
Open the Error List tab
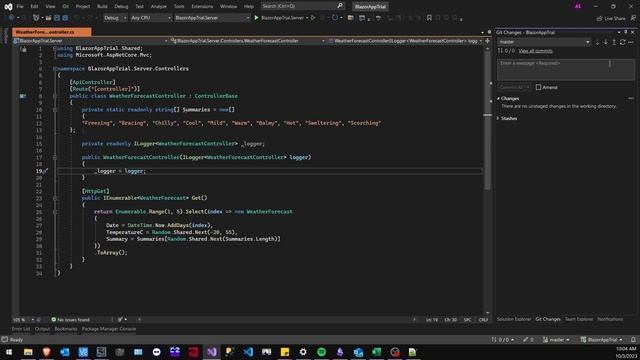21,329
